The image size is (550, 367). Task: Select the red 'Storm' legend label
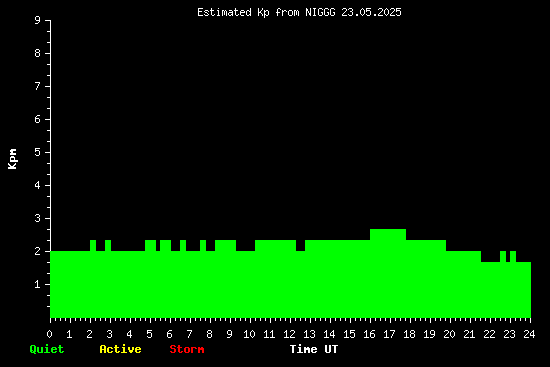[187, 349]
